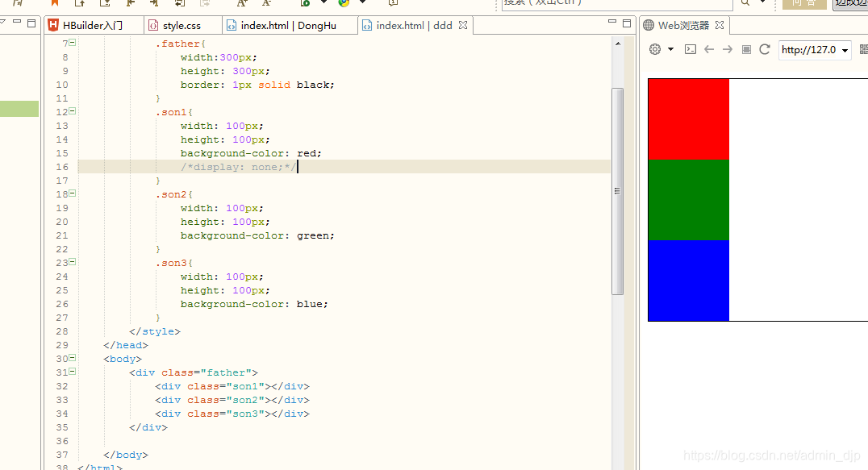Click the '/*display: none;*/' comment line
This screenshot has height=470, width=868.
point(238,167)
